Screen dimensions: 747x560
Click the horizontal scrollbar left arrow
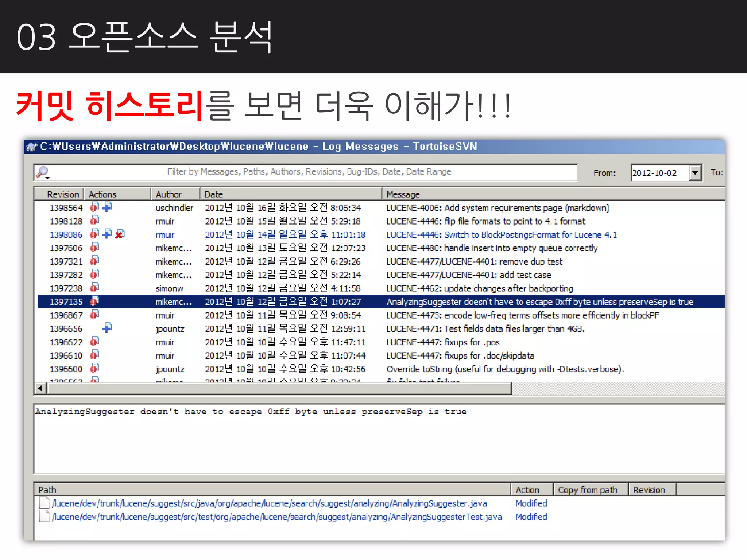(x=40, y=389)
